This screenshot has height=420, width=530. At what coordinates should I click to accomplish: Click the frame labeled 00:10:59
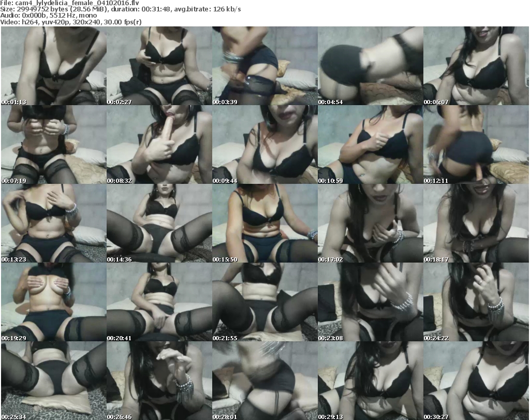pyautogui.click(x=371, y=144)
